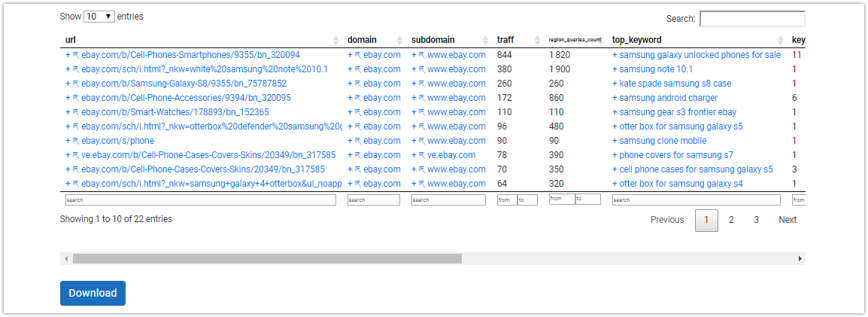Click the plus icon before ebay.com/b/Cell-Phones-Smartphones url
Viewport: 868px width, 317px height.
[68, 55]
